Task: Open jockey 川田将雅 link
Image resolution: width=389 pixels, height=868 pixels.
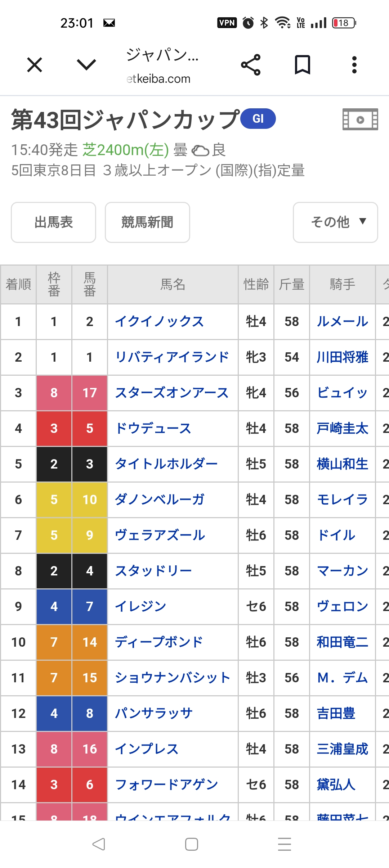Action: click(x=342, y=357)
